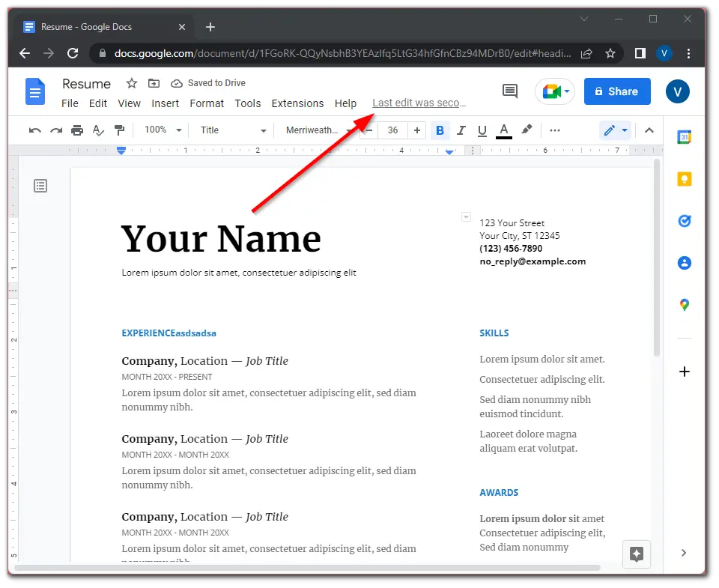Open Google Keep notes in the side panel

(683, 179)
